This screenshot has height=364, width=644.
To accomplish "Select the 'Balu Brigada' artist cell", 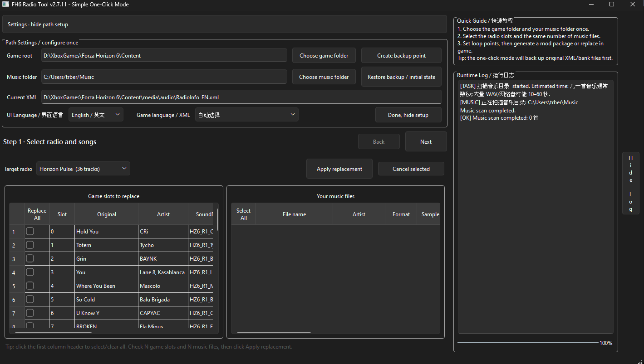I will click(x=163, y=299).
